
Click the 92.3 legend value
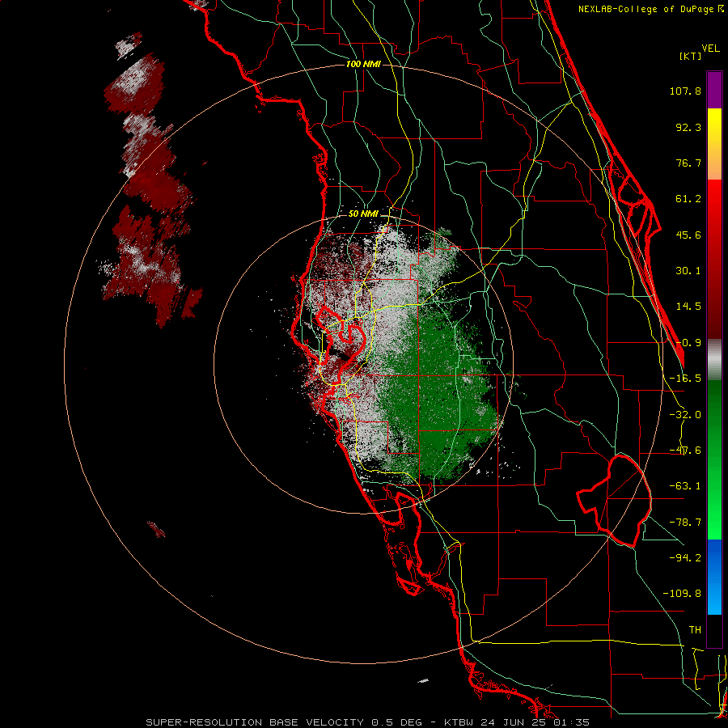[x=688, y=127]
